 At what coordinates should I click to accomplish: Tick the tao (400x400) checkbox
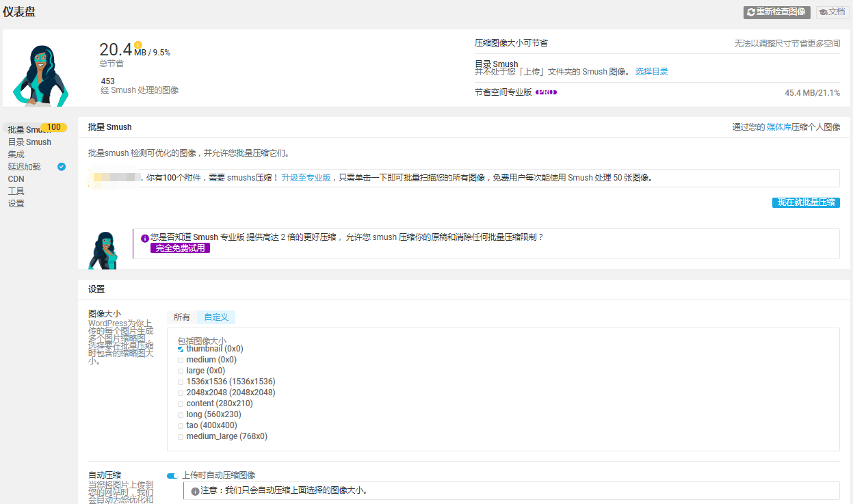[x=181, y=425]
